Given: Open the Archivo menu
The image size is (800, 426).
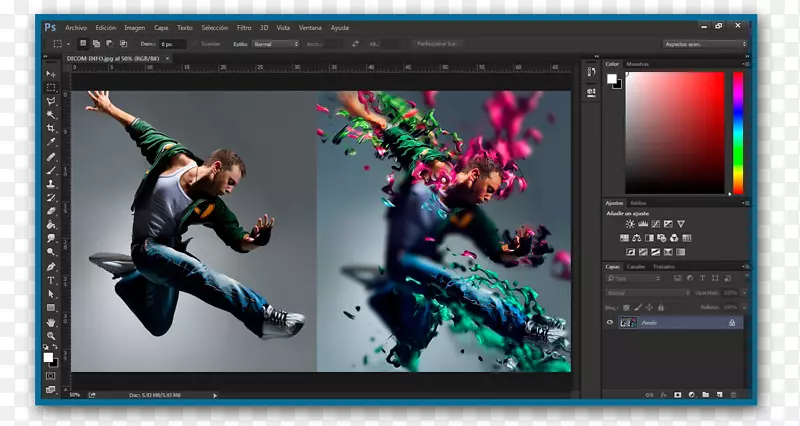Looking at the screenshot, I should pyautogui.click(x=76, y=28).
